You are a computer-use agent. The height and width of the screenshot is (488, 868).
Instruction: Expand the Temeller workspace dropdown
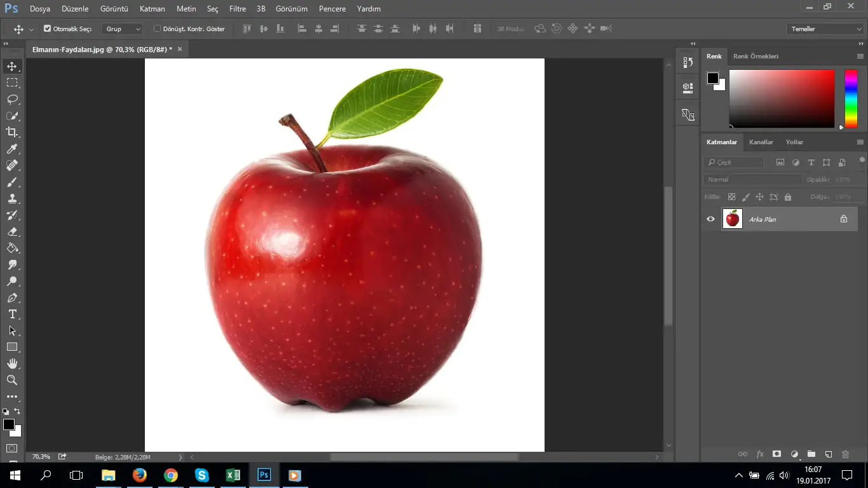click(824, 29)
